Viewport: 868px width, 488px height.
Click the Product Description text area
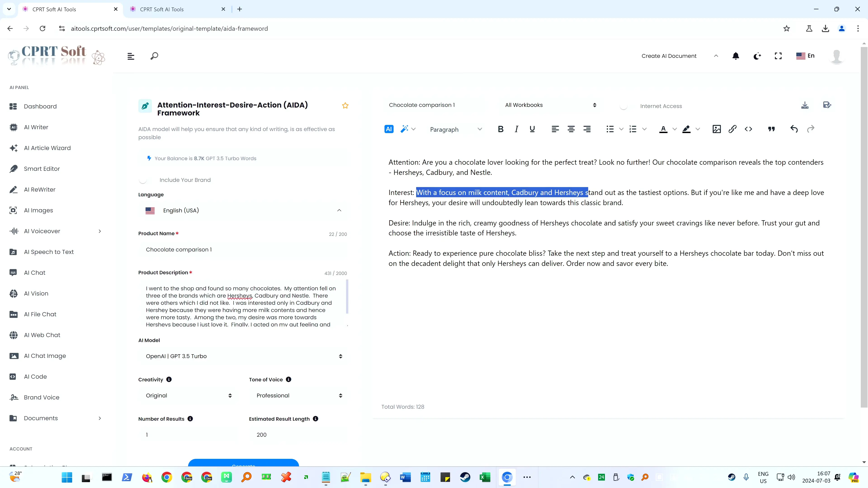pyautogui.click(x=243, y=303)
